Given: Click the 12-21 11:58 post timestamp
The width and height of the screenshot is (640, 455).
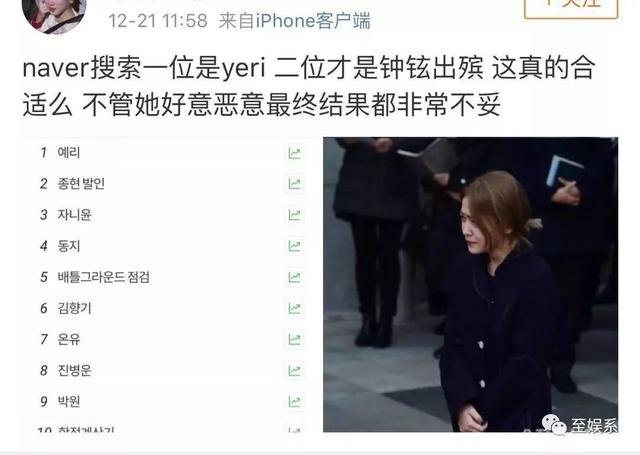Looking at the screenshot, I should click(x=158, y=21).
